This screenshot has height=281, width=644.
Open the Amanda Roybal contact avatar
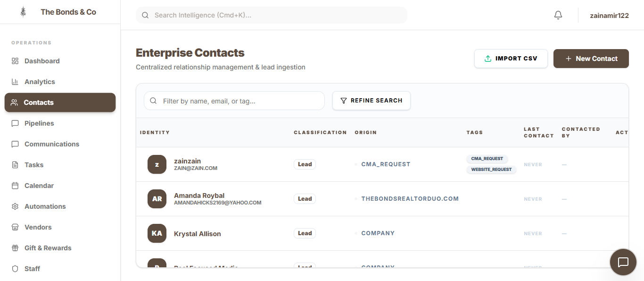coord(157,199)
